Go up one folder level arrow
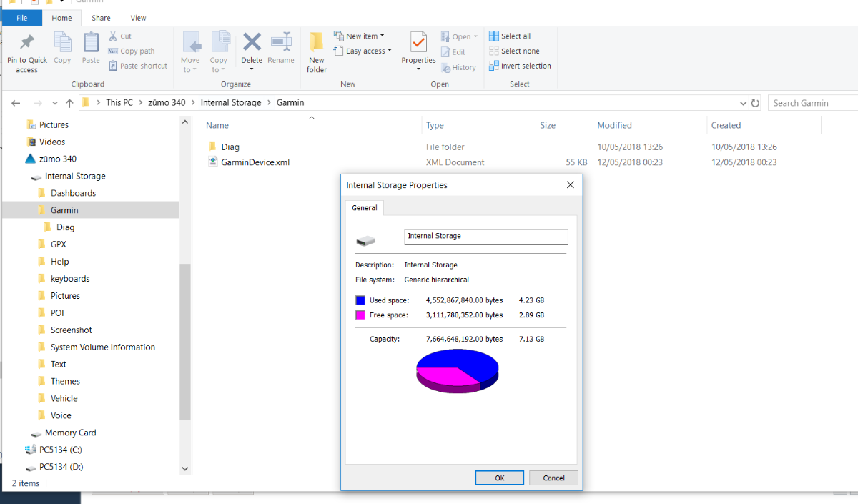The image size is (858, 504). 69,103
